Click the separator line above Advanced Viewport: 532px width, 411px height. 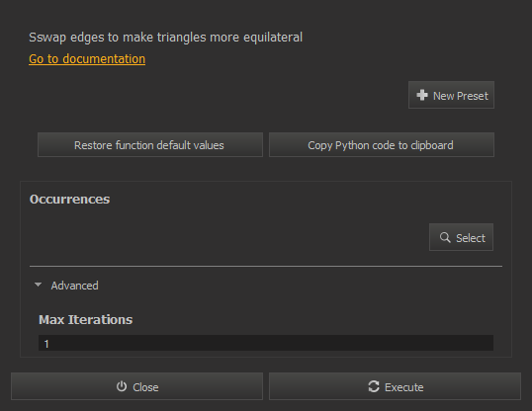point(266,267)
